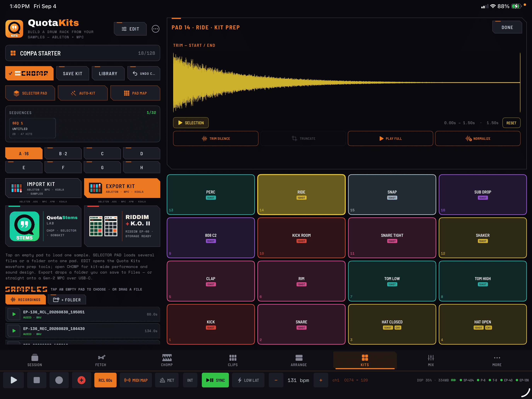Click the transport play icon
The height and width of the screenshot is (399, 532).
[x=14, y=380]
